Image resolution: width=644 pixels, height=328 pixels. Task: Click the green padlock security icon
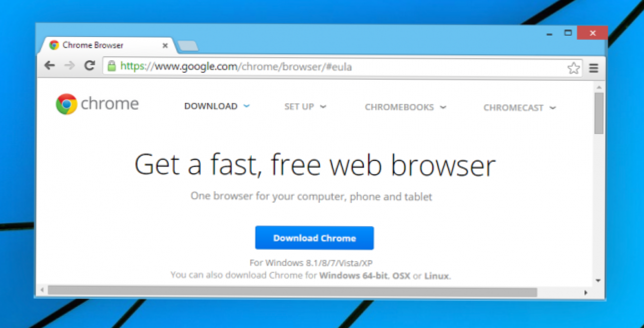[111, 66]
